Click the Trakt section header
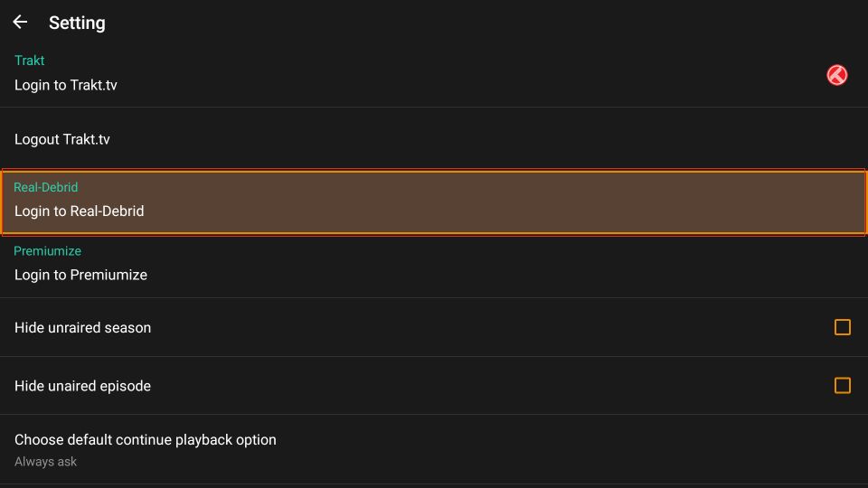 [29, 61]
